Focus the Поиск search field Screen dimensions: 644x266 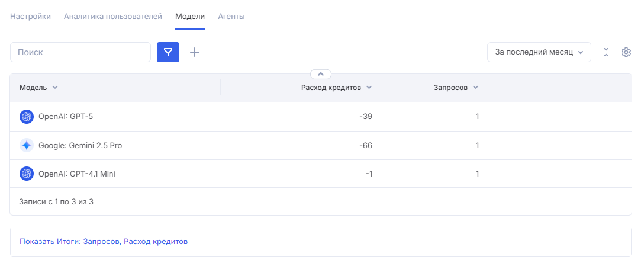(x=80, y=52)
